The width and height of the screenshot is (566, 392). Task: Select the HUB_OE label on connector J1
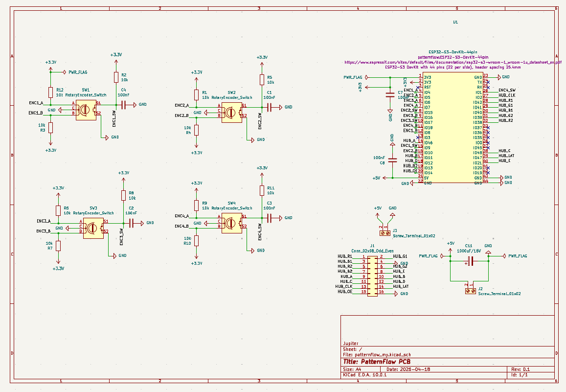coord(344,292)
